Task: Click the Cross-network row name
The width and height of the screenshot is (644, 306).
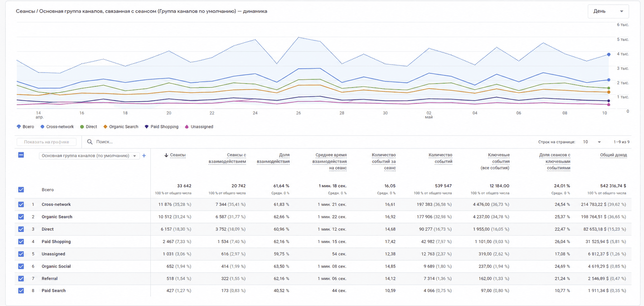Action: coord(56,205)
